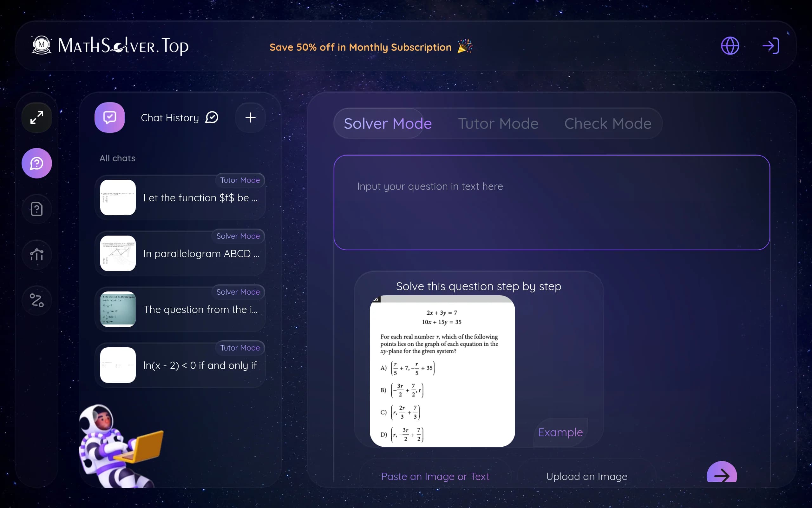This screenshot has height=508, width=812.
Task: Click the purple chat checkmark icon
Action: point(110,117)
